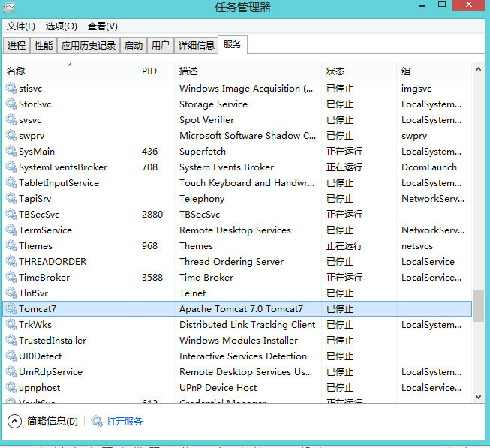The height and width of the screenshot is (448, 490).
Task: Sort services by 状态 column header
Action: point(335,71)
